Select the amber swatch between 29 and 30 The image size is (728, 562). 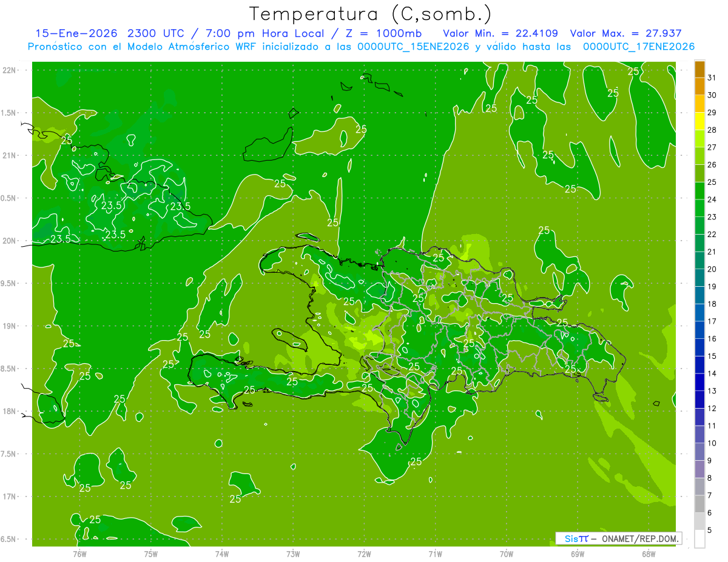tap(699, 104)
